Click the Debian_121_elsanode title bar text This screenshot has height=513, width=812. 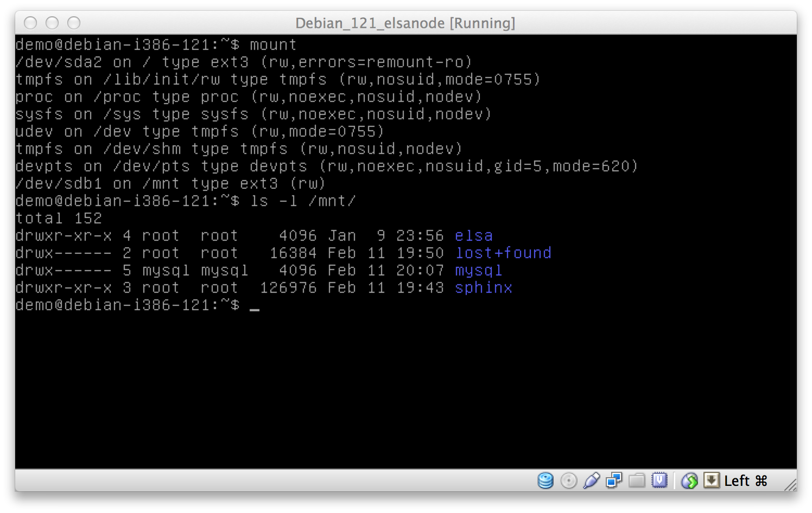[x=405, y=23]
